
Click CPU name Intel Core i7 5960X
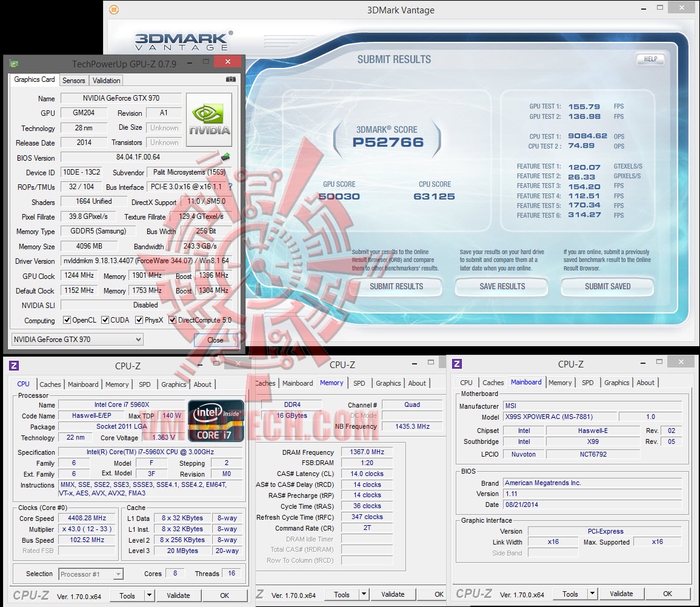click(x=121, y=404)
